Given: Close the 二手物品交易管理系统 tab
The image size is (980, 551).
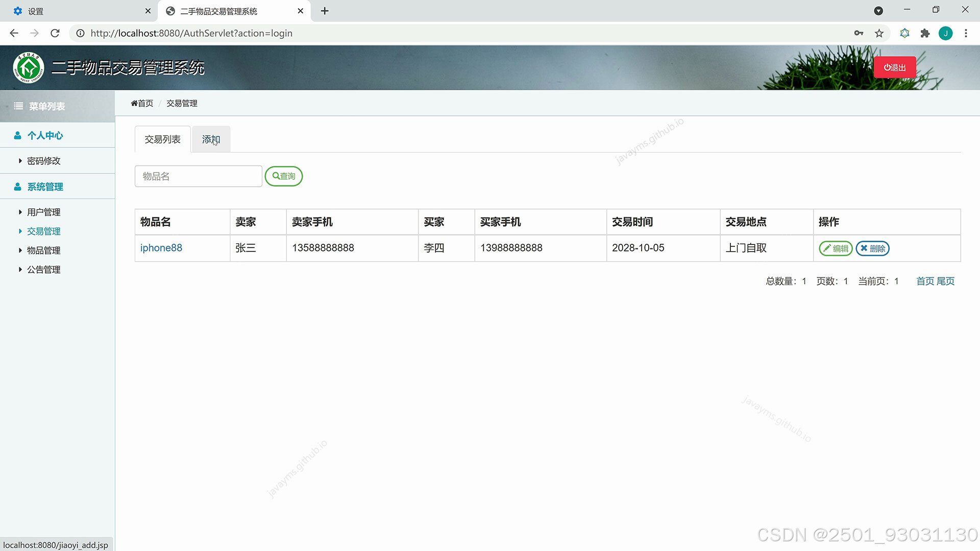Looking at the screenshot, I should (301, 11).
